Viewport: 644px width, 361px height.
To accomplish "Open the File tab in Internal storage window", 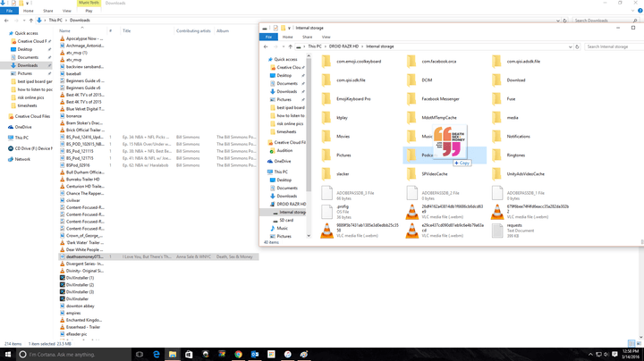I will [268, 37].
